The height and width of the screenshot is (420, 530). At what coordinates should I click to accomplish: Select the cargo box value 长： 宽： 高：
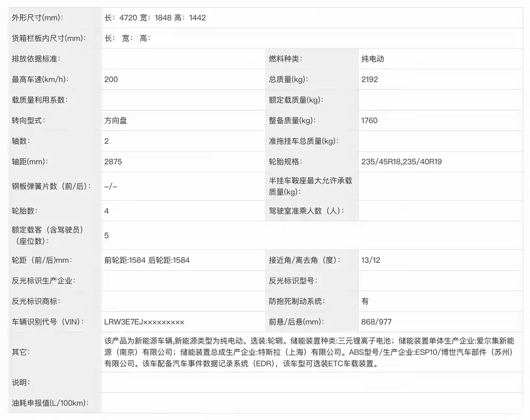[127, 38]
